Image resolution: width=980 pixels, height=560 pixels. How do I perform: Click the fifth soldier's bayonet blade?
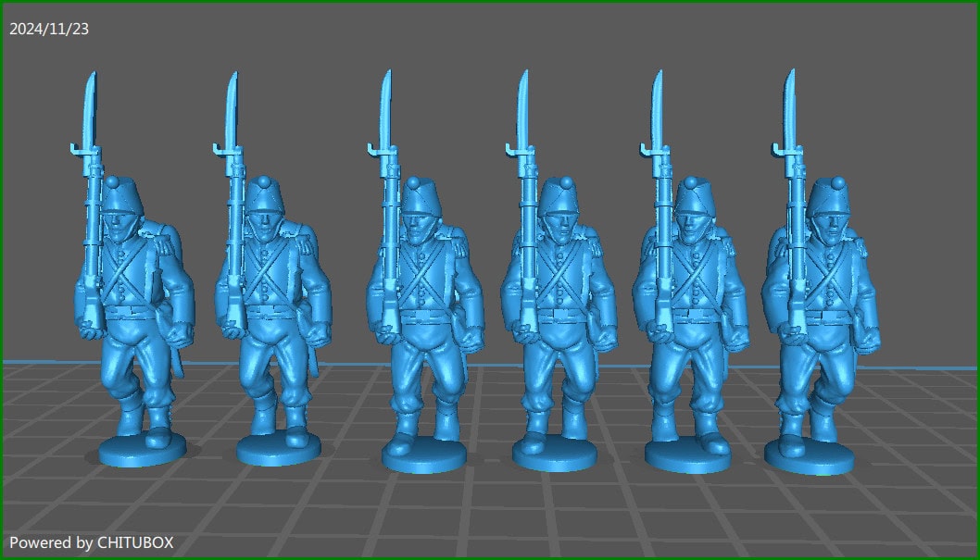click(x=657, y=106)
